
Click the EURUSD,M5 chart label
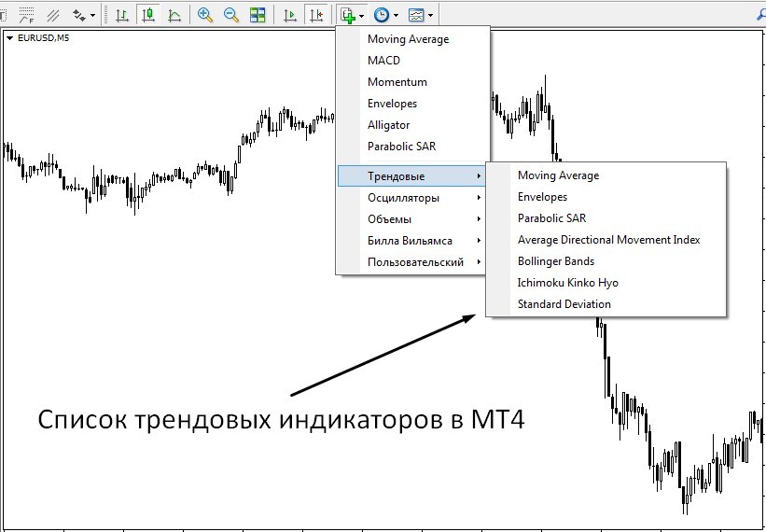pyautogui.click(x=44, y=37)
